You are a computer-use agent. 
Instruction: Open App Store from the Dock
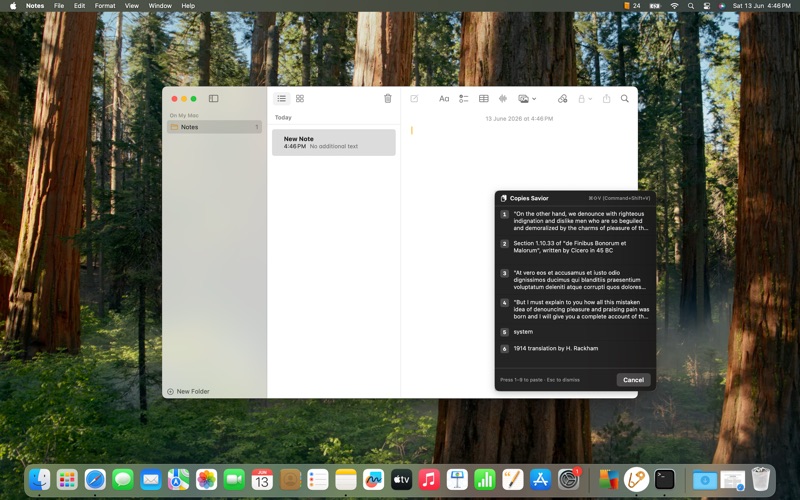pos(540,480)
